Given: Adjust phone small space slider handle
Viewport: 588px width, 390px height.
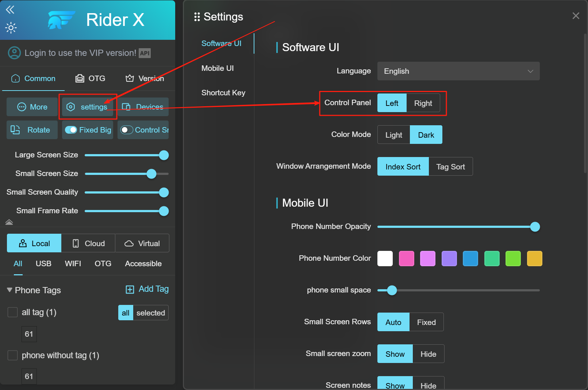Looking at the screenshot, I should [x=392, y=290].
